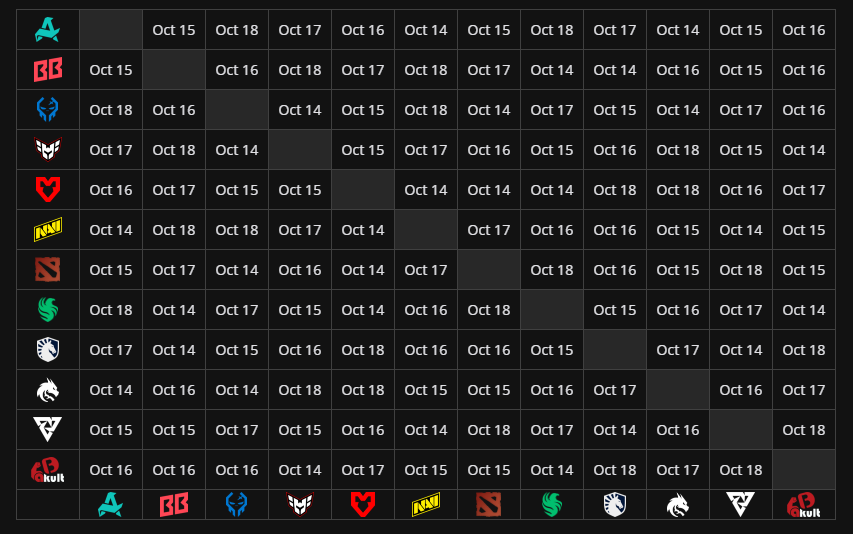The height and width of the screenshot is (534, 853).
Task: Select Oct 16 in Aurora row, kult column
Action: pos(803,30)
